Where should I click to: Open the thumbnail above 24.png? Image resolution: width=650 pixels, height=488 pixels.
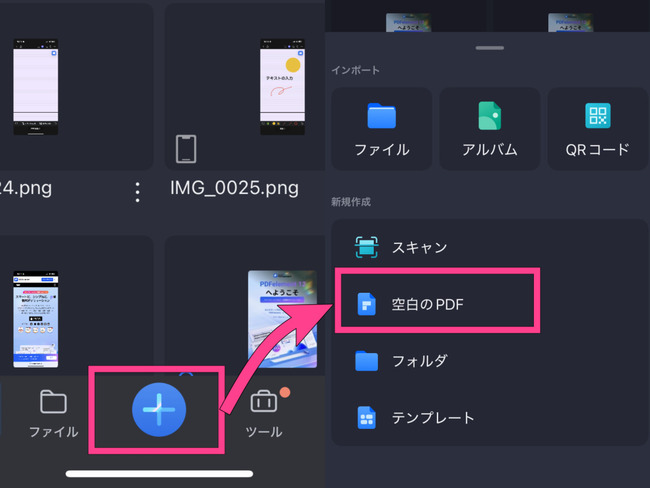pos(36,87)
